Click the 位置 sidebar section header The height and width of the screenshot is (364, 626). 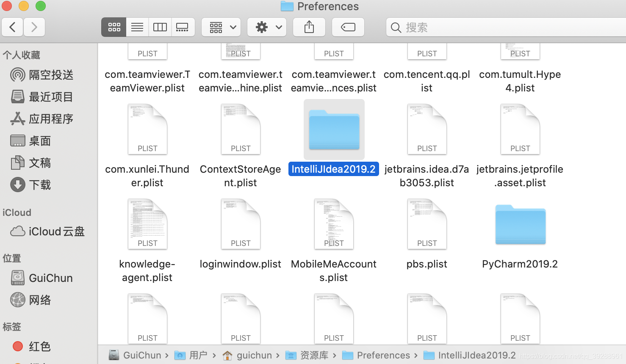[12, 258]
